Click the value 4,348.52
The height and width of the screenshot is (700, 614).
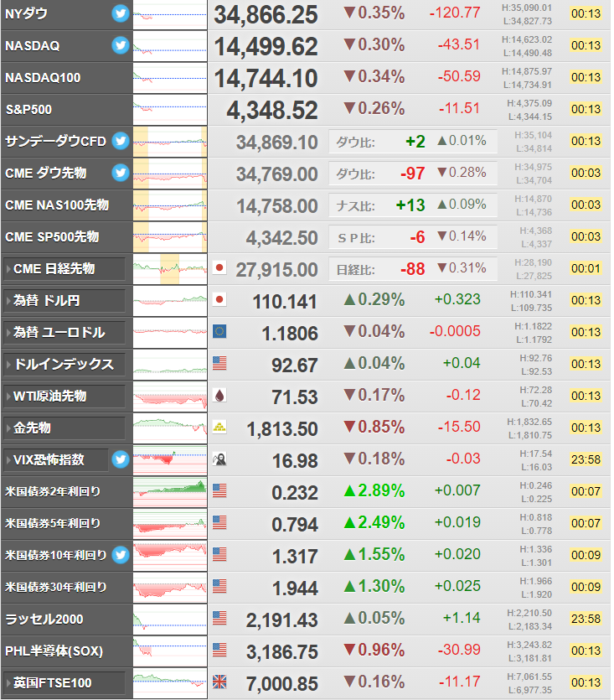pos(272,111)
